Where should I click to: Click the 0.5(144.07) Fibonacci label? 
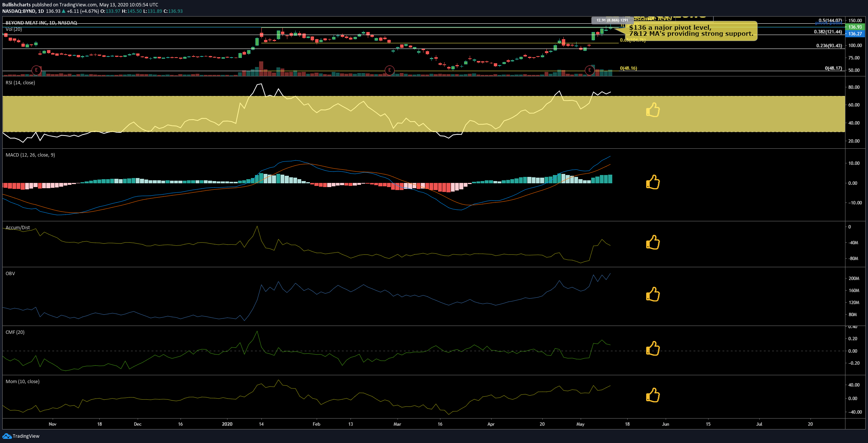coord(830,20)
